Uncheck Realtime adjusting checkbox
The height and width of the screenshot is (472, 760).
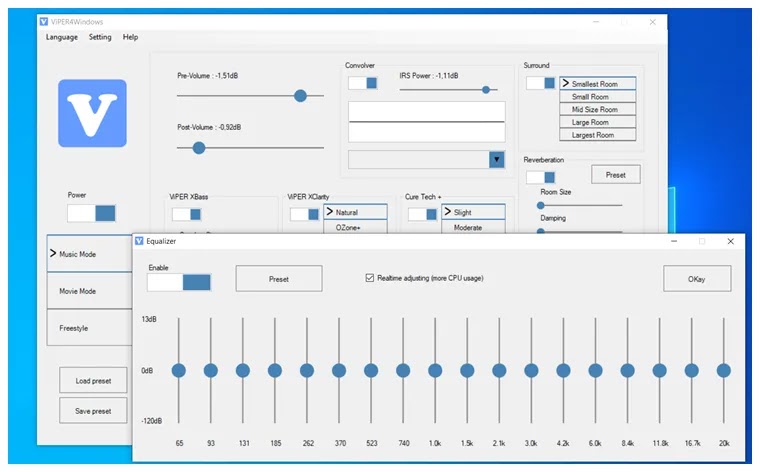point(370,278)
